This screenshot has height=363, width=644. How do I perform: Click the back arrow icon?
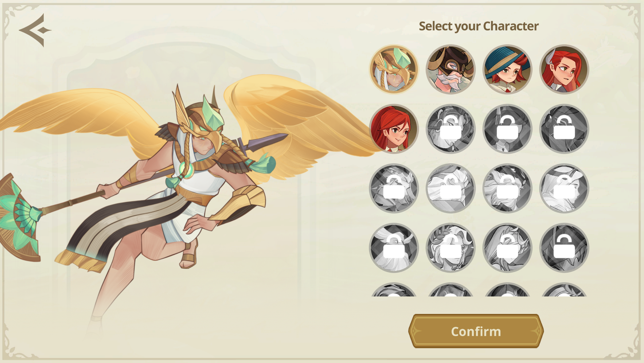click(x=35, y=30)
